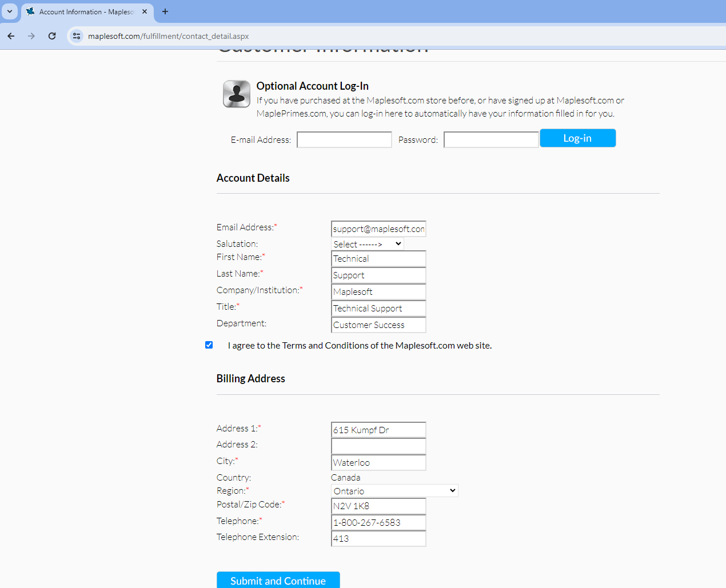Focus the log-in Password field
This screenshot has width=726, height=588.
[491, 139]
